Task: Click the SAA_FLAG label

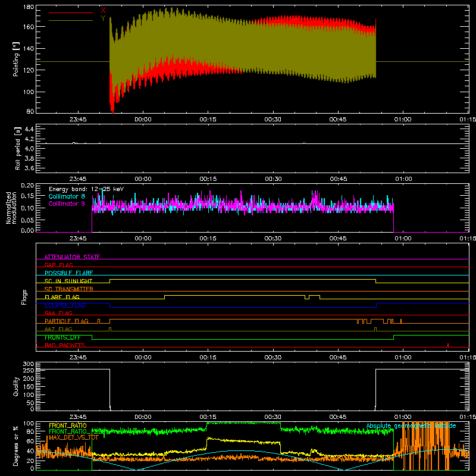Action: (x=58, y=313)
